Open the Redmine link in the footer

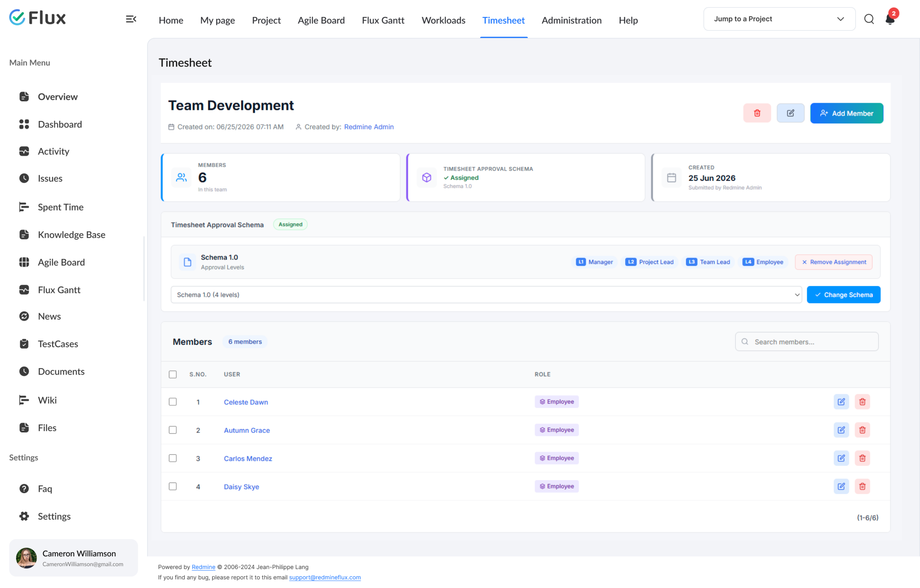point(203,567)
